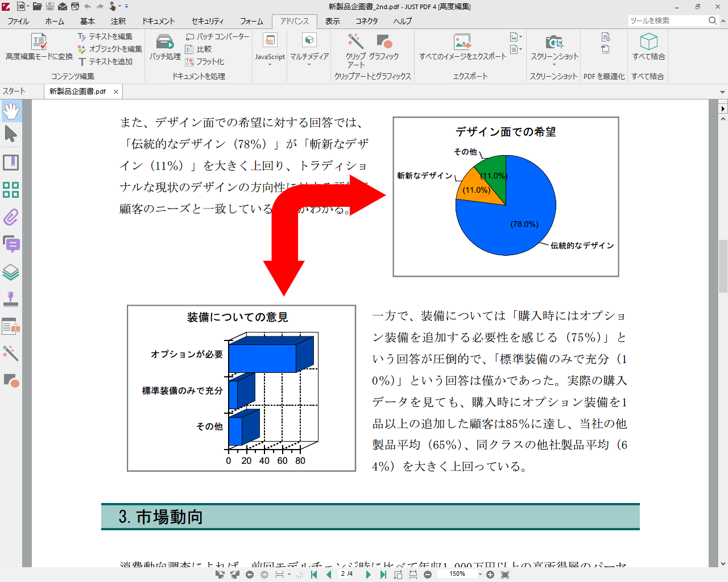The image size is (728, 582).
Task: Click the upper PDF optimize icon
Action: point(605,37)
